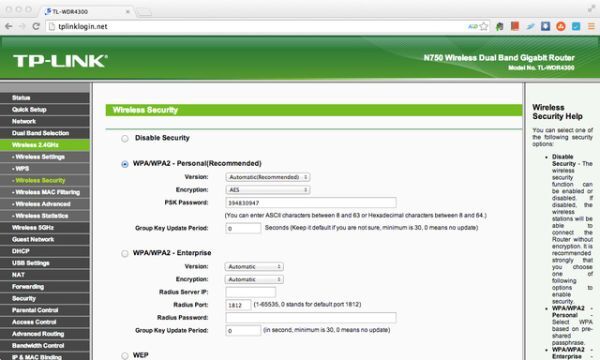This screenshot has height=360, width=600.
Task: Open Parental Control in the sidebar
Action: click(45, 310)
